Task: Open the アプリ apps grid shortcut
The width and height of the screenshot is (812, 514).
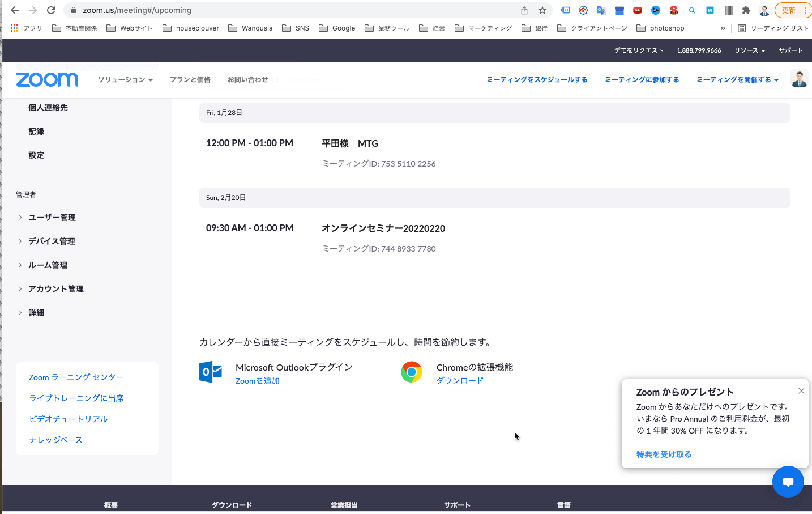Action: coord(26,28)
